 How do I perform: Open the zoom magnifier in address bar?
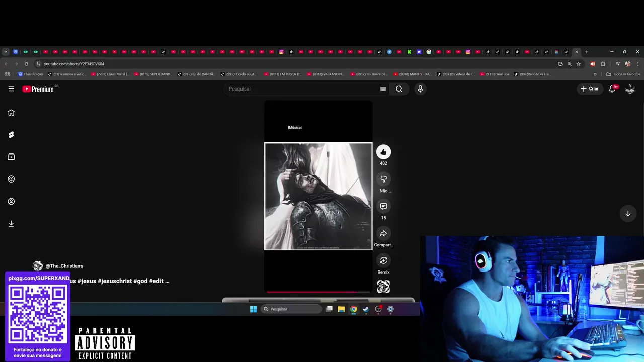pyautogui.click(x=569, y=64)
